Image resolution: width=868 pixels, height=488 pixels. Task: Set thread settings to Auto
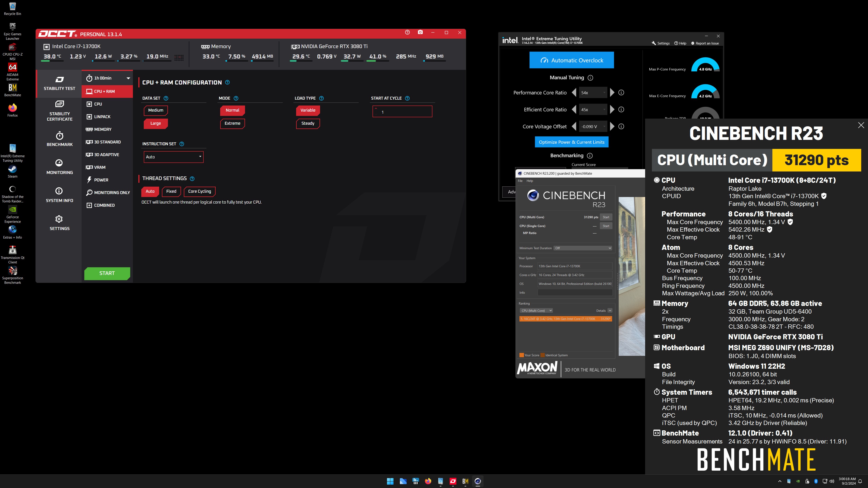tap(150, 191)
